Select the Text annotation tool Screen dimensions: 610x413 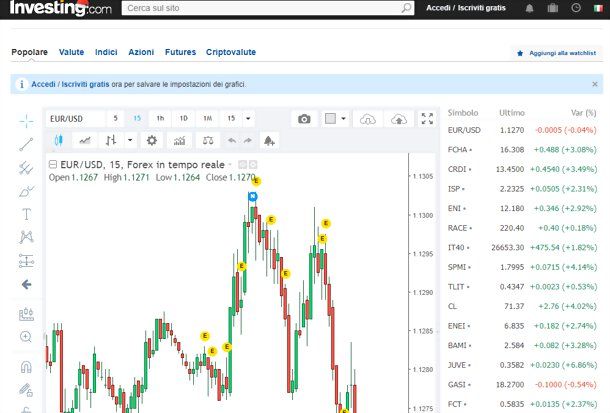[x=26, y=214]
